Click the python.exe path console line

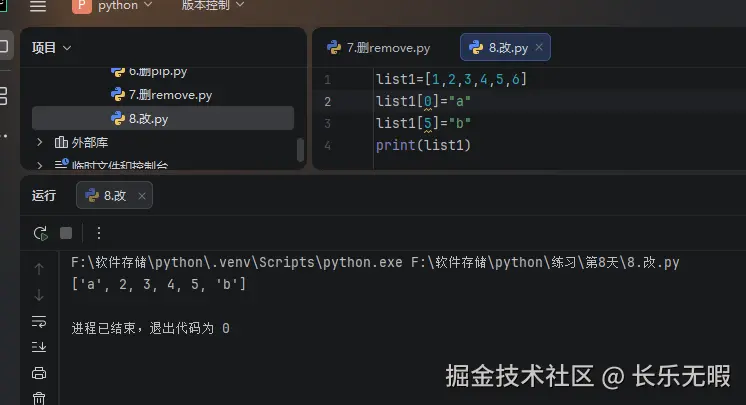(x=375, y=262)
